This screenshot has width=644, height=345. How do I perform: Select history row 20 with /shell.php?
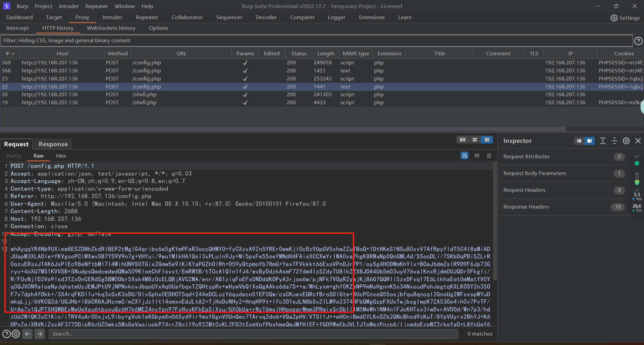(x=322, y=95)
